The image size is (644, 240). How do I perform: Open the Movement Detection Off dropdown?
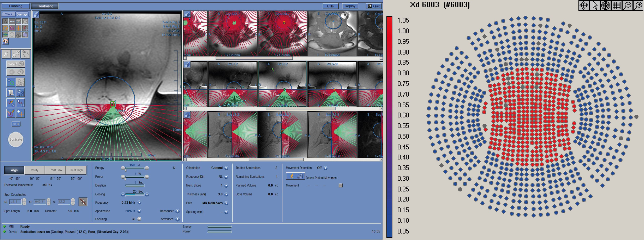tap(325, 168)
